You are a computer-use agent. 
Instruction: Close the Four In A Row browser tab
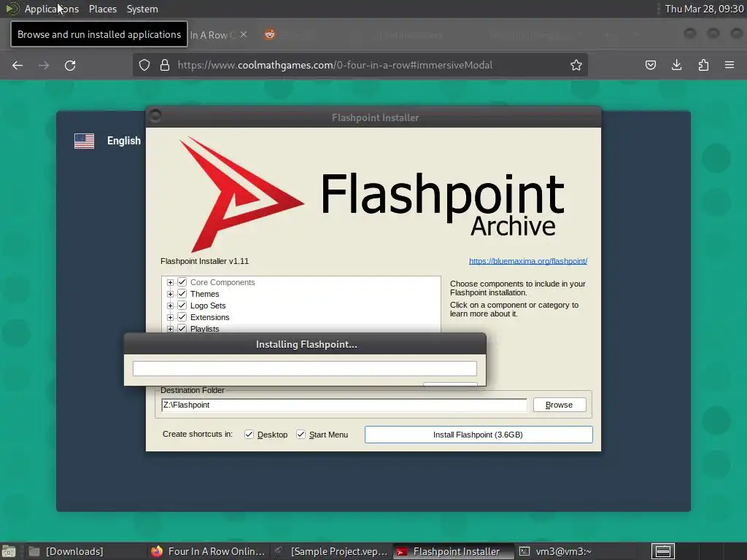pyautogui.click(x=244, y=34)
